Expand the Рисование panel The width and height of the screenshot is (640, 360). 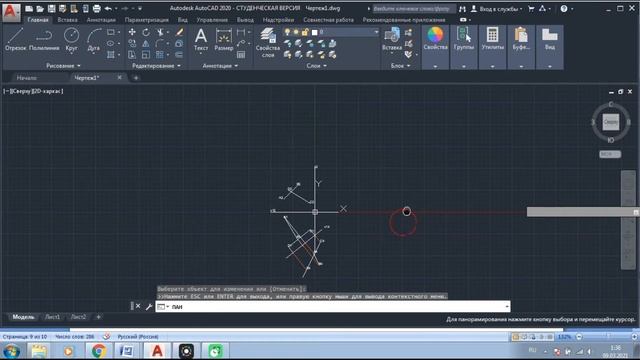tap(63, 65)
